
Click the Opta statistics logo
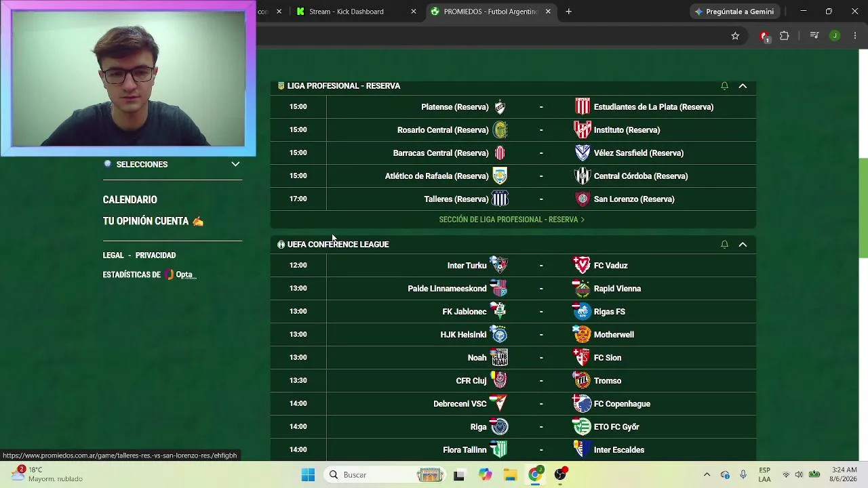[180, 274]
